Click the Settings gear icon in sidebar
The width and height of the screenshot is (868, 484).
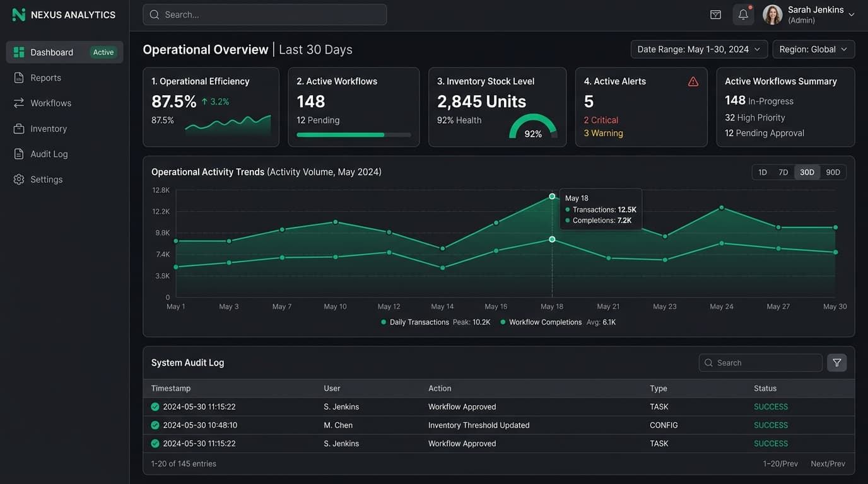tap(19, 180)
